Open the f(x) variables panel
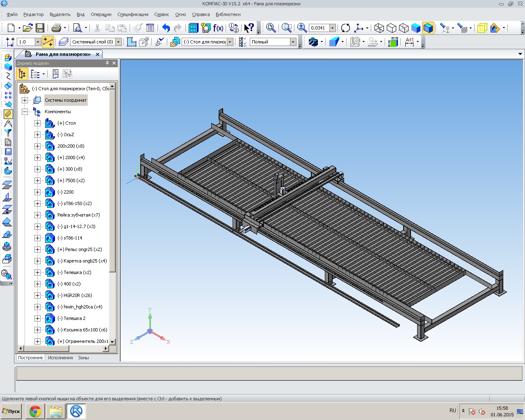Screen dimensions: 525x420 218,28
